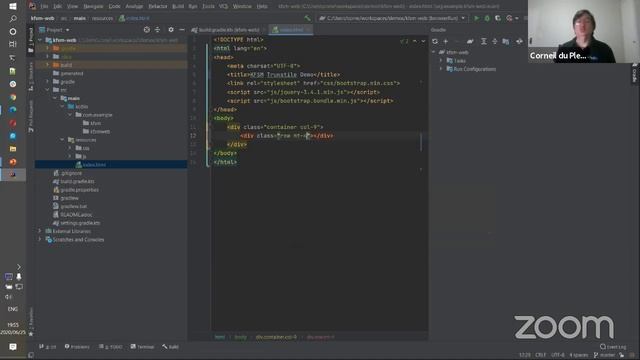This screenshot has height=360, width=640.
Task: Open the Window menu
Action: [x=242, y=6]
